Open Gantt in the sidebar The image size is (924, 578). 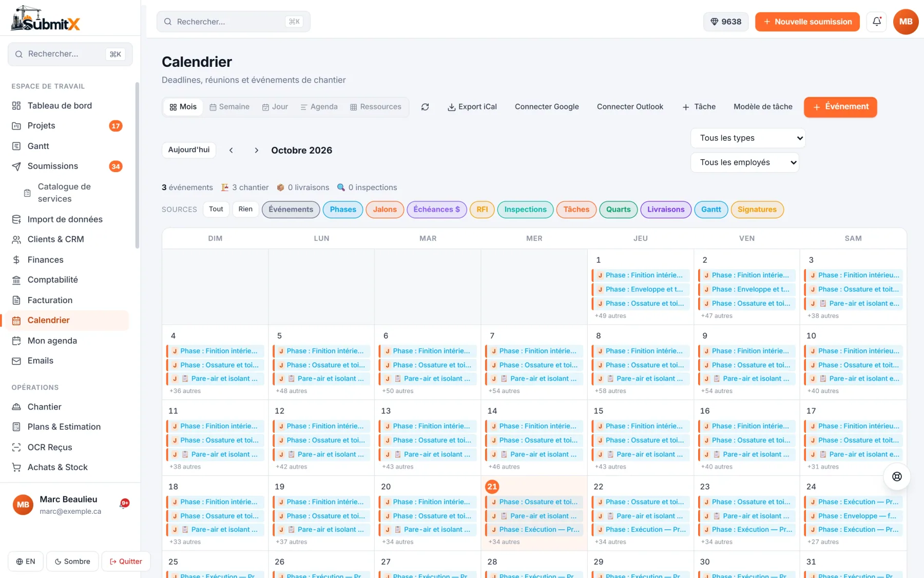tap(67, 146)
